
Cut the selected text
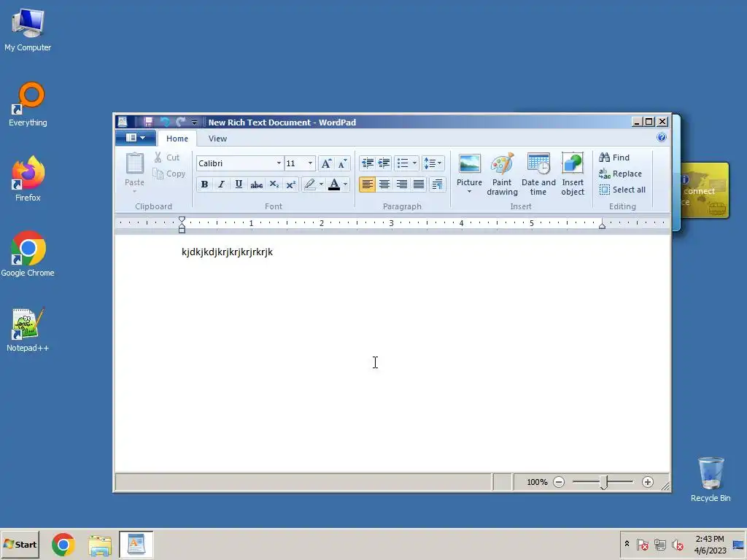coord(166,157)
